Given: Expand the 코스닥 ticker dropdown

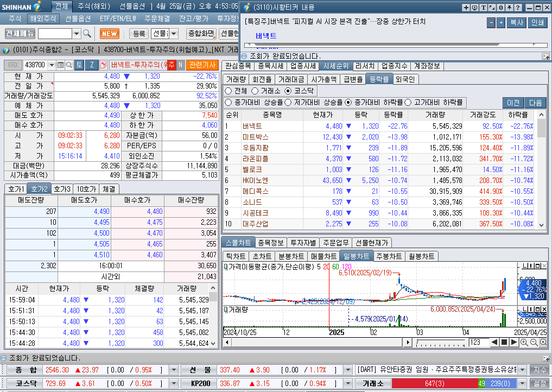Looking at the screenshot, I should tap(174, 383).
